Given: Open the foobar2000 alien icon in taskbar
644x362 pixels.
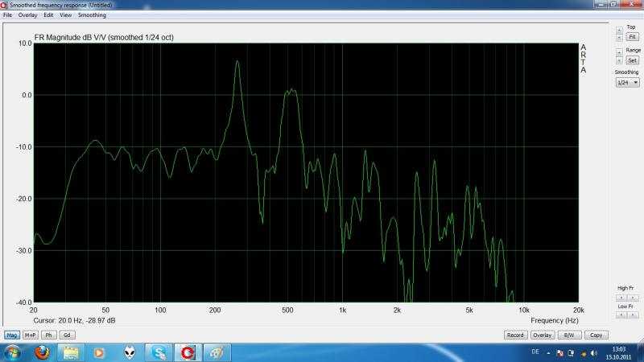Looking at the screenshot, I should point(130,352).
